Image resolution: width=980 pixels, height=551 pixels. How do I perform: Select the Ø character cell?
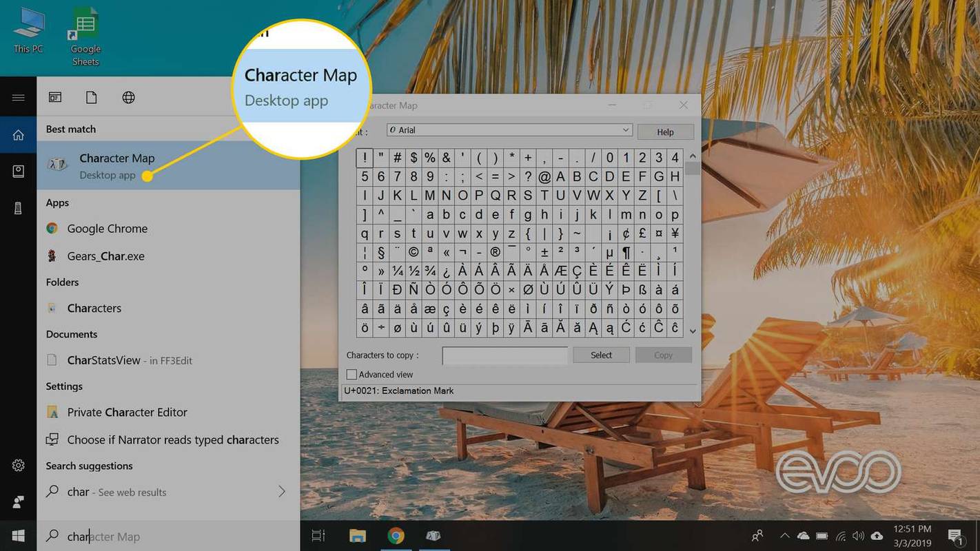(x=529, y=289)
